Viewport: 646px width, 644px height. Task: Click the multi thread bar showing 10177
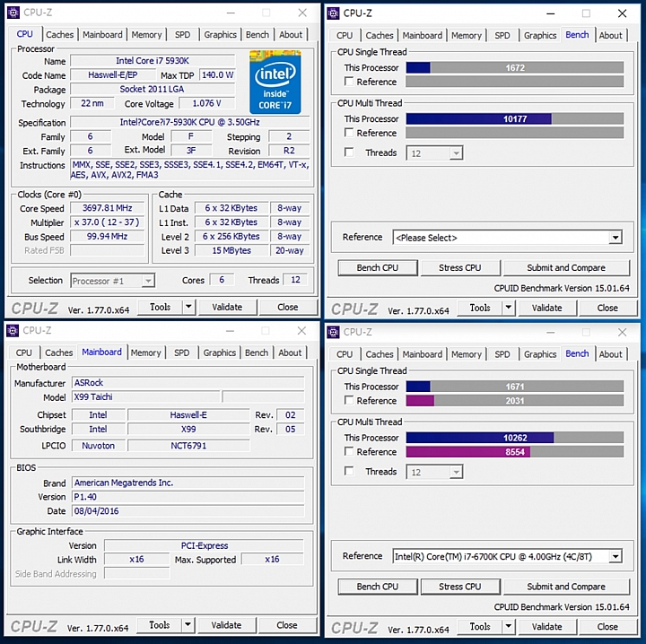(515, 118)
